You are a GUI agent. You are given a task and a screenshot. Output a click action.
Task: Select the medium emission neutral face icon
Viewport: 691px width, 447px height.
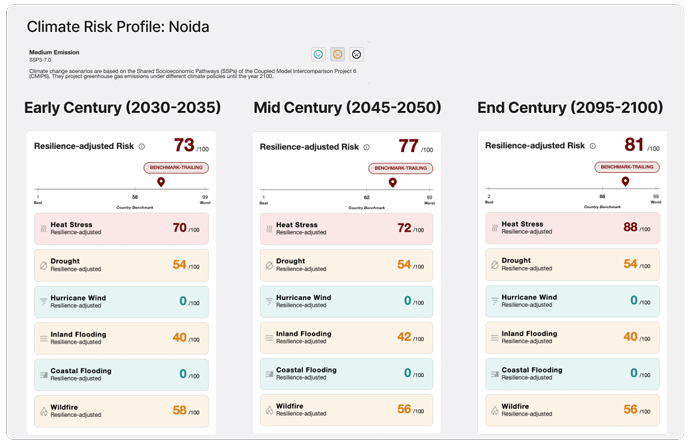[338, 54]
